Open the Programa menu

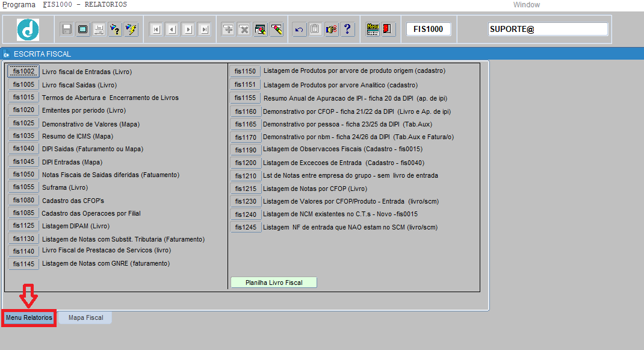coord(19,5)
